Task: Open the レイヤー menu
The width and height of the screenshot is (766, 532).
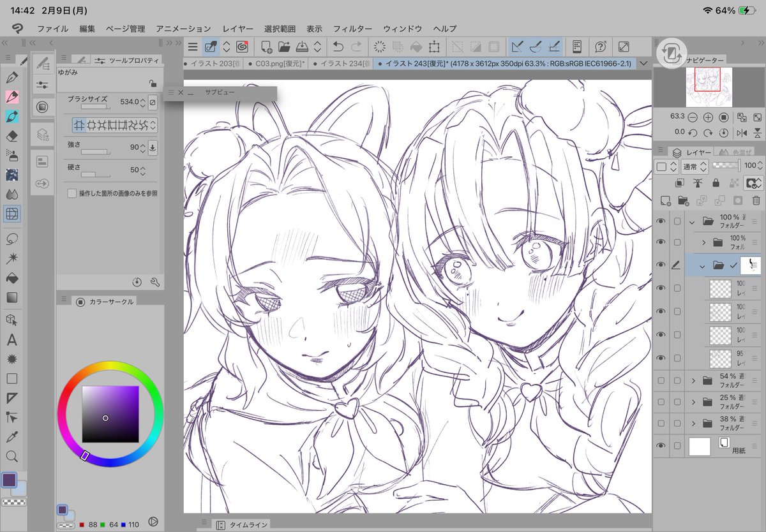Action: [238, 29]
